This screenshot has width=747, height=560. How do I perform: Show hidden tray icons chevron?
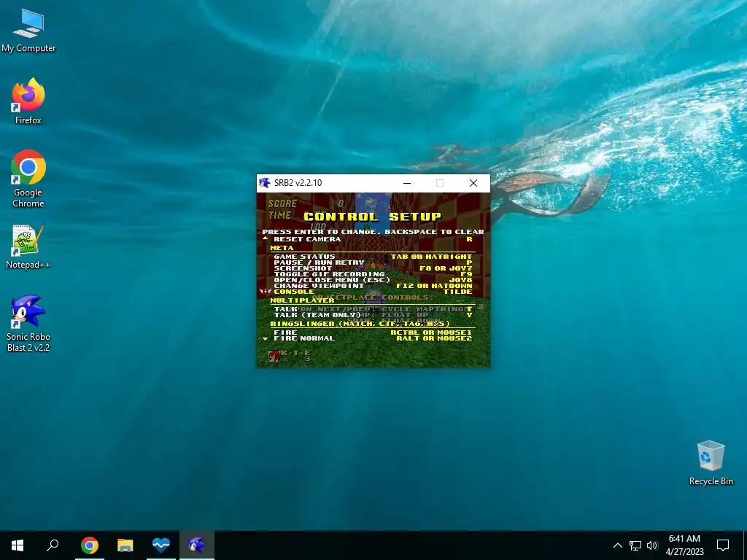pyautogui.click(x=617, y=545)
